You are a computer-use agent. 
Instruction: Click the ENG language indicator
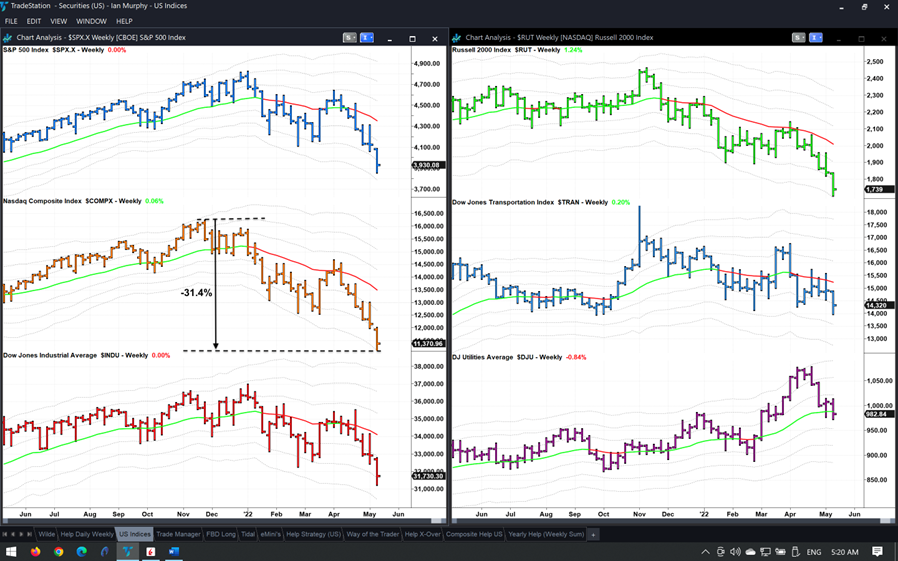point(814,552)
